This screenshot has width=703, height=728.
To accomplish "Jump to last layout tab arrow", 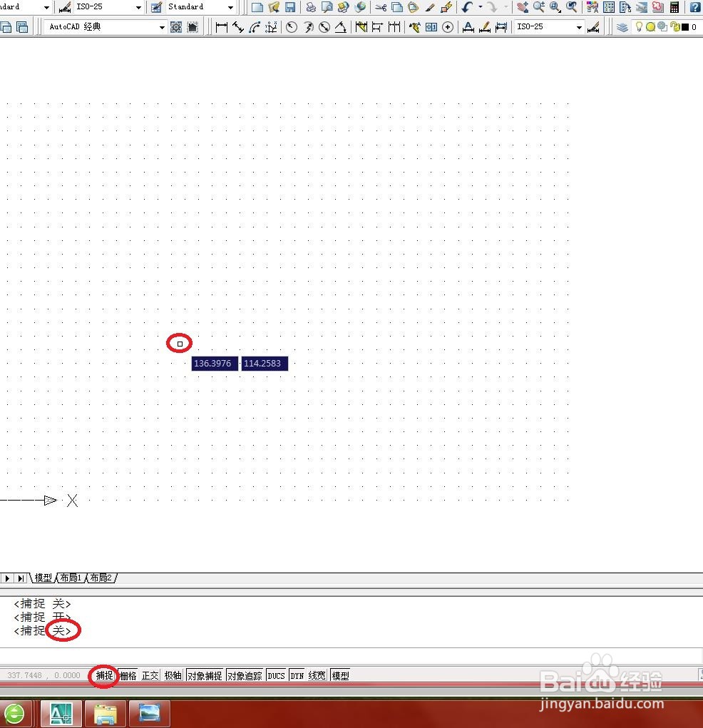I will (21, 578).
